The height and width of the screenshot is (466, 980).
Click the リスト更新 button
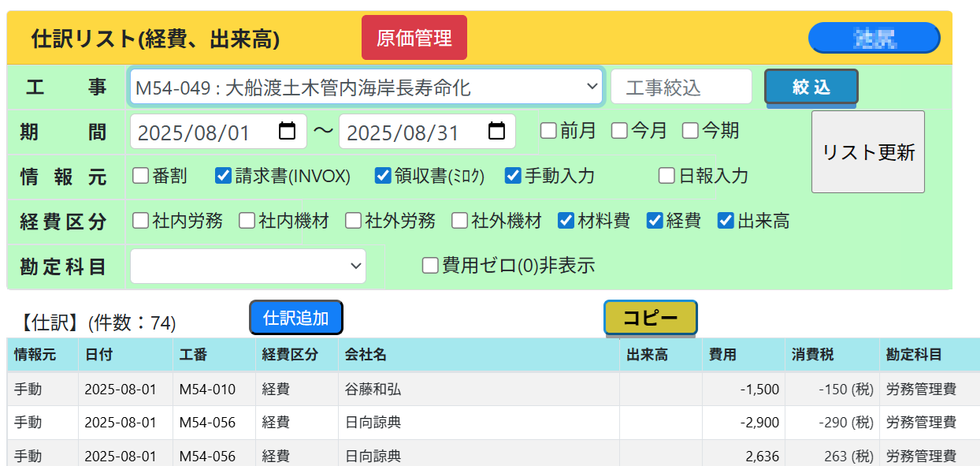[x=867, y=152]
